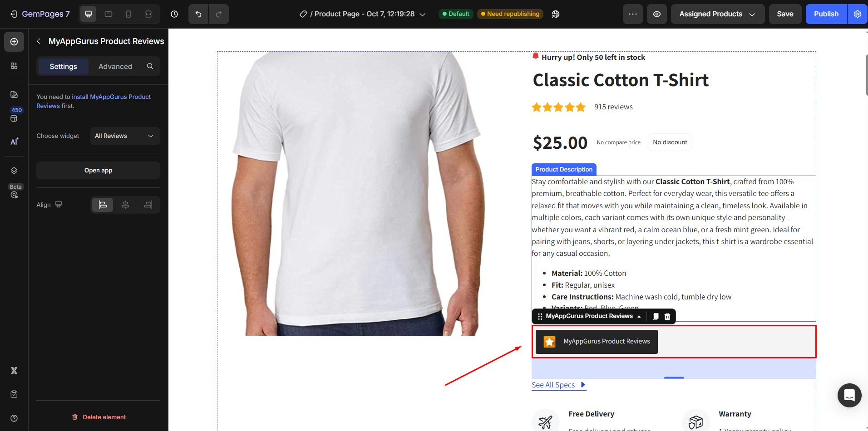Click the undo arrow icon
This screenshot has height=431, width=868.
[198, 14]
